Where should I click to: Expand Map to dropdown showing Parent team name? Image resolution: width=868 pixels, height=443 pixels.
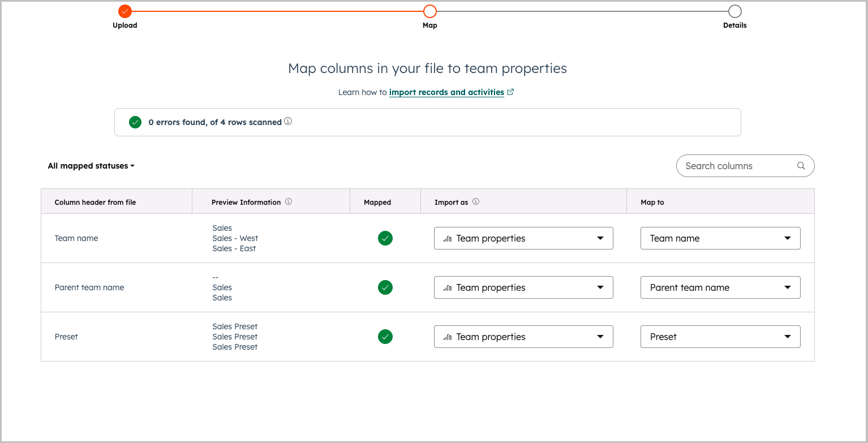720,287
